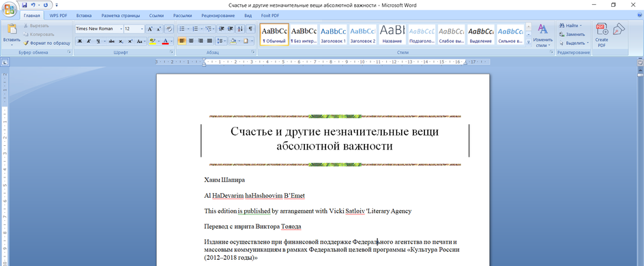Toggle underline Ч formatting
Image resolution: width=644 pixels, height=266 pixels.
point(98,41)
